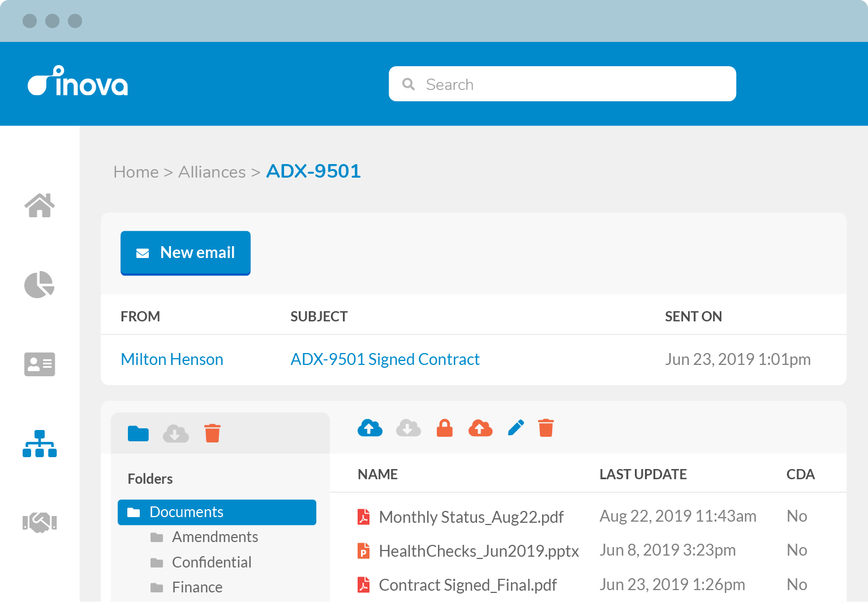Click ADX-9501 breadcrumb title

(313, 171)
